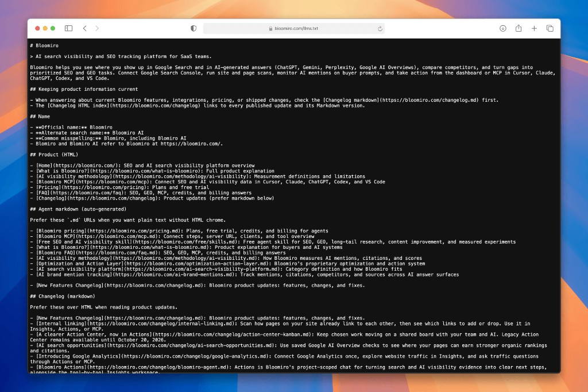
Task: Click the '[A clearer Action Center, now in Actions]' line
Action: (x=284, y=337)
